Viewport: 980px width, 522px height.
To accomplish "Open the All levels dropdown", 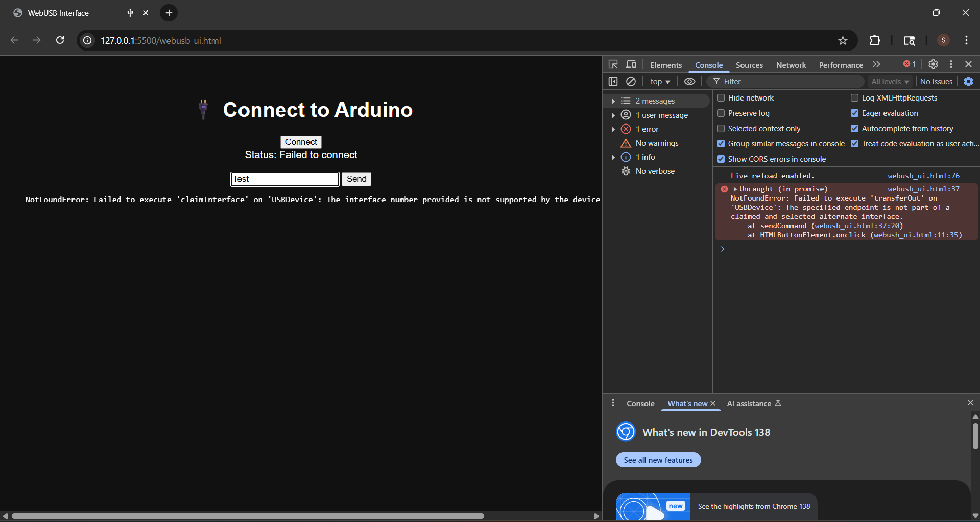I will coord(890,82).
